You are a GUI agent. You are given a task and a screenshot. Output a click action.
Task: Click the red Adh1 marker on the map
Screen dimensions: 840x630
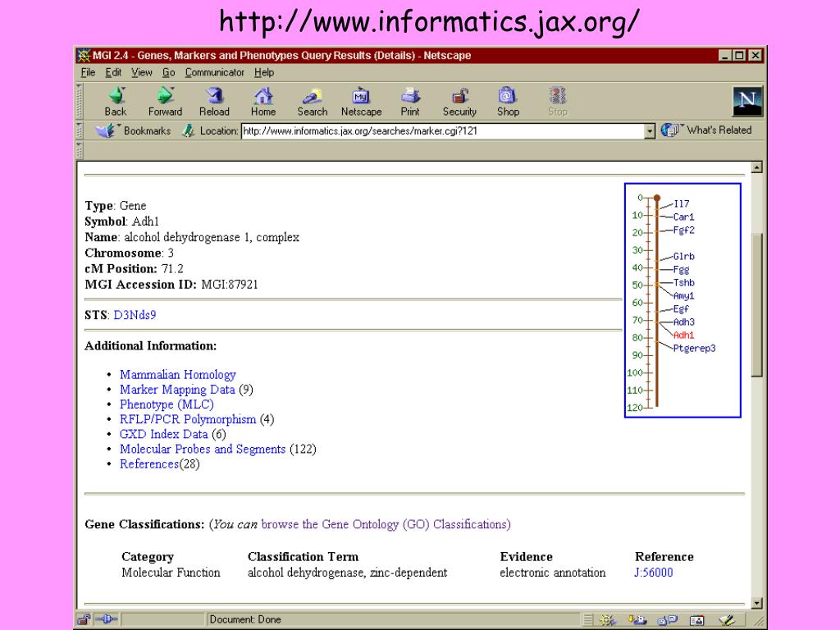[x=683, y=336]
